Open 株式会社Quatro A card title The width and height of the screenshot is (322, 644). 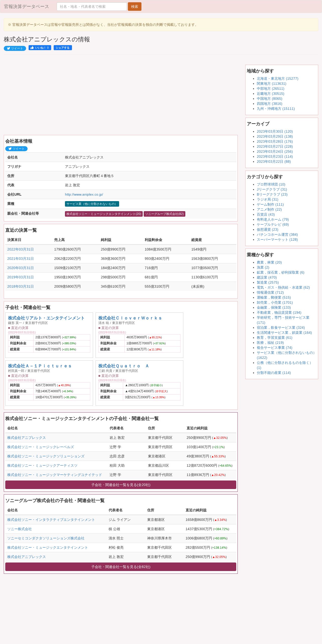pos(123,366)
